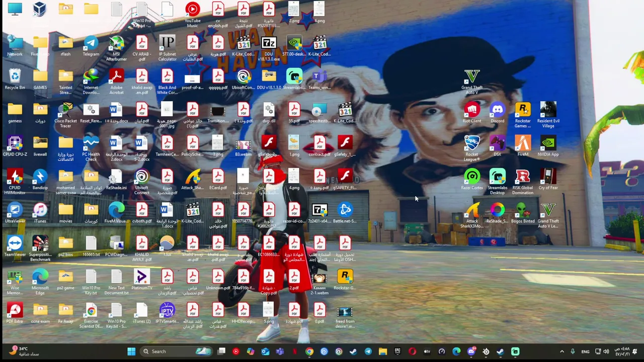Screen dimensions: 644x362
Task: Open the 34°C weather widget
Action: tap(24, 351)
